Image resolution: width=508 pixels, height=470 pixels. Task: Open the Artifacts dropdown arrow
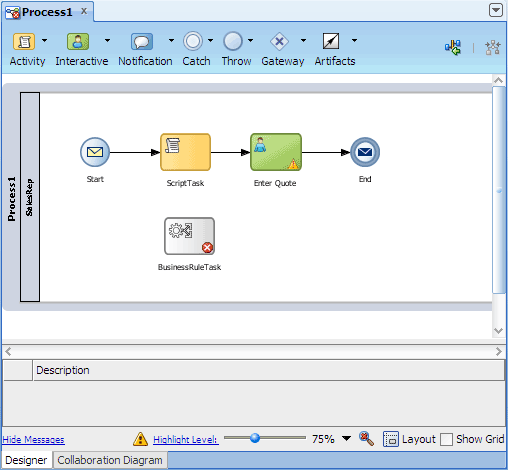(354, 40)
